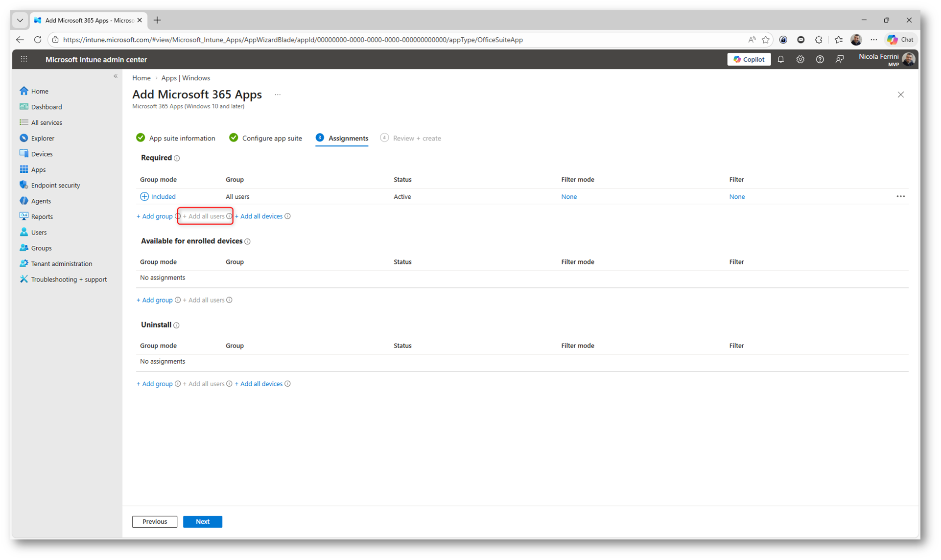Open the Copilot button in header

pyautogui.click(x=749, y=59)
